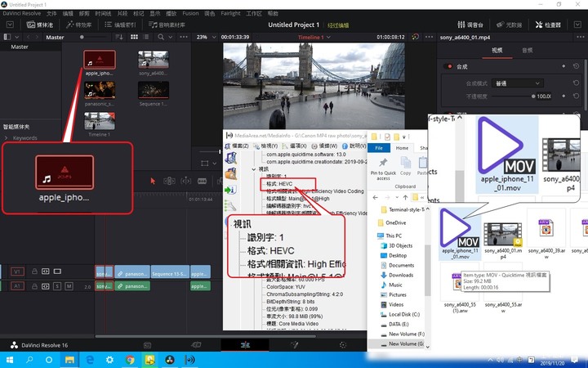The width and height of the screenshot is (588, 368).
Task: Open the Mixer faders button
Action: (x=470, y=25)
